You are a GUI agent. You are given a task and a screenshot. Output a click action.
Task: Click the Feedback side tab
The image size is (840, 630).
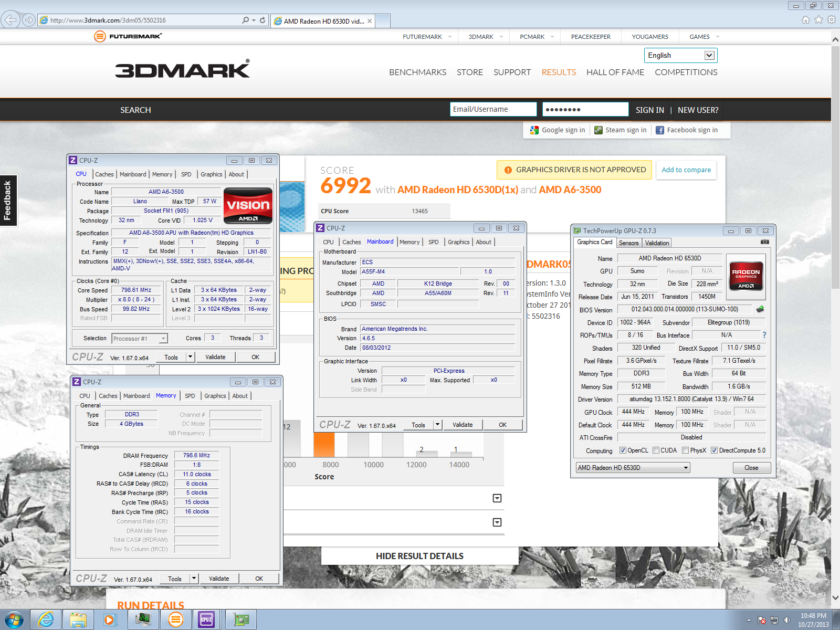point(8,200)
